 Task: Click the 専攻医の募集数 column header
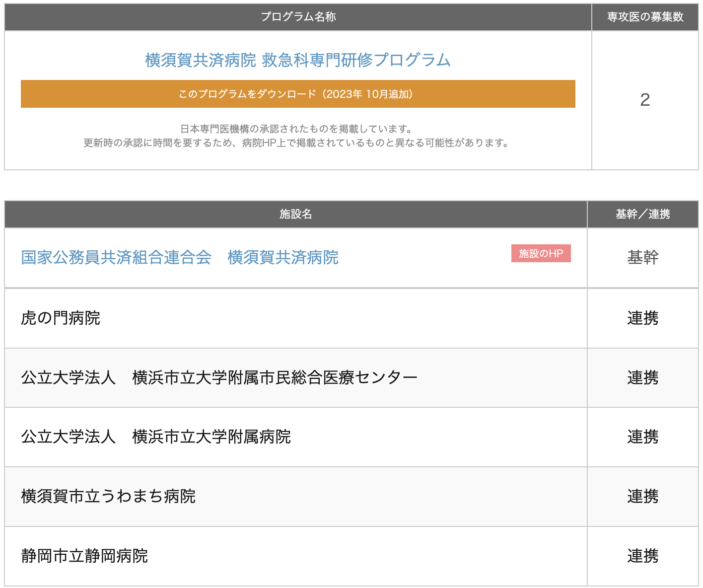point(645,17)
